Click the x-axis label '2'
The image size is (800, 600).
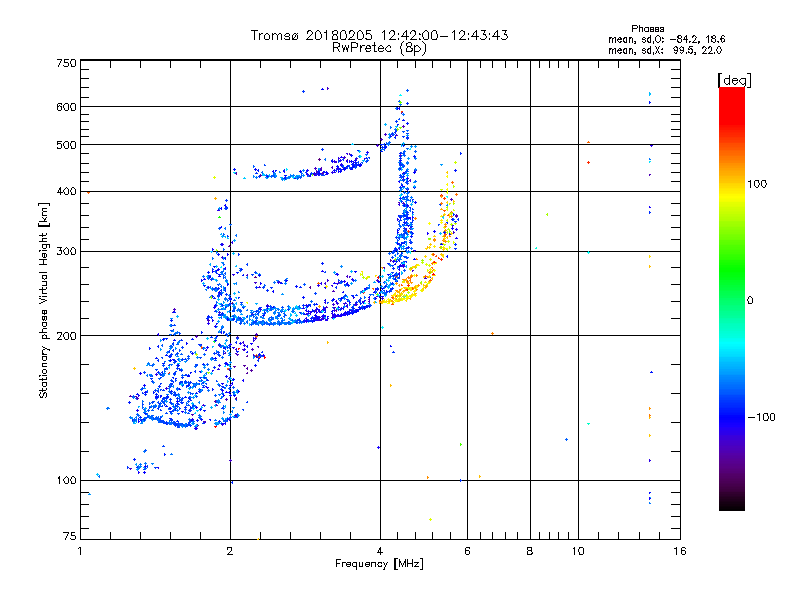[230, 551]
